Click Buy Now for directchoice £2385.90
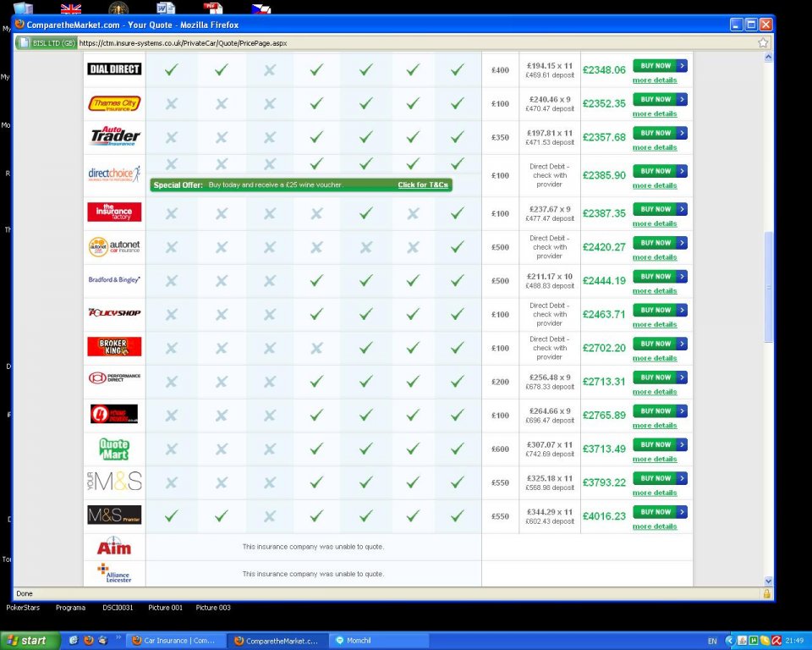Screen dimensions: 812x650 [660, 171]
